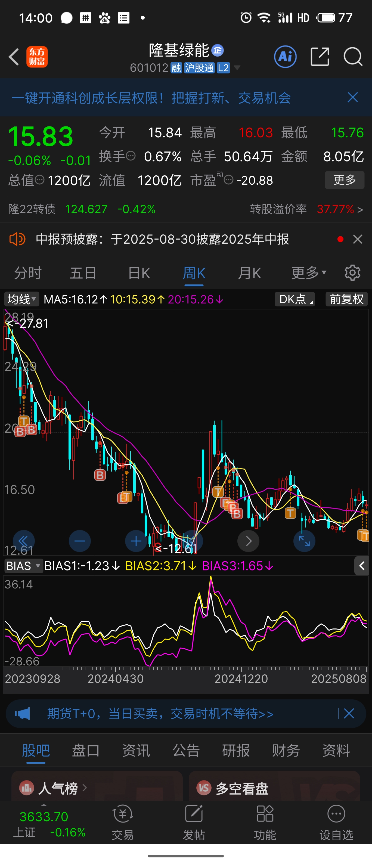Open the 股吧 tab

click(x=36, y=751)
